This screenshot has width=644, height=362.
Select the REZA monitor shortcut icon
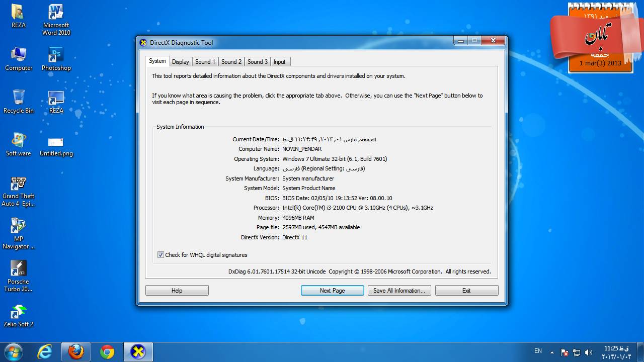(x=56, y=102)
